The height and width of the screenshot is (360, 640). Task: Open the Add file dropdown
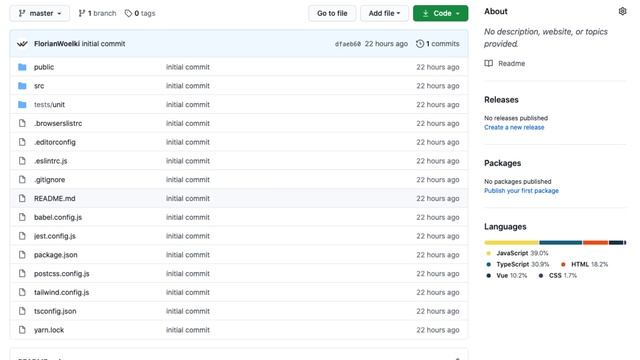click(x=384, y=13)
